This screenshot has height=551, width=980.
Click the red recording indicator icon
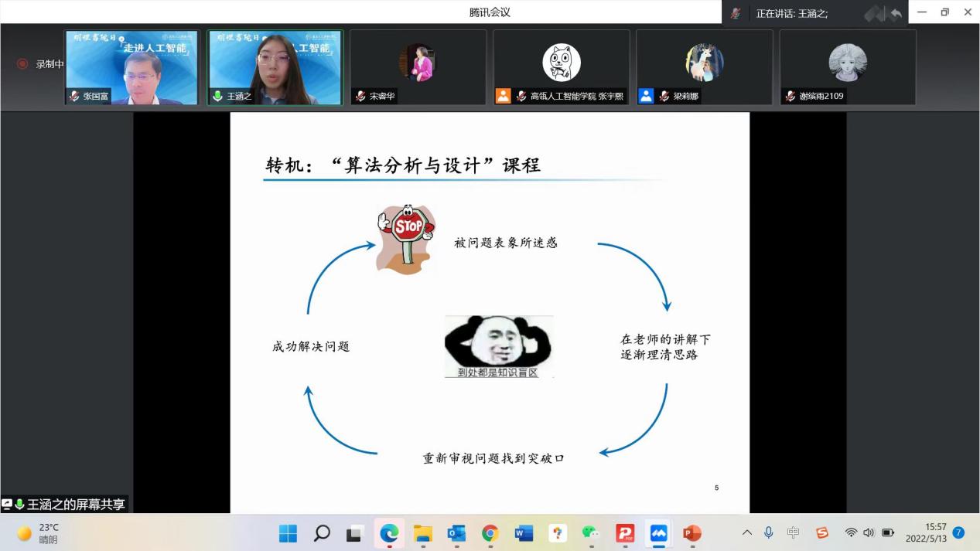pyautogui.click(x=22, y=64)
